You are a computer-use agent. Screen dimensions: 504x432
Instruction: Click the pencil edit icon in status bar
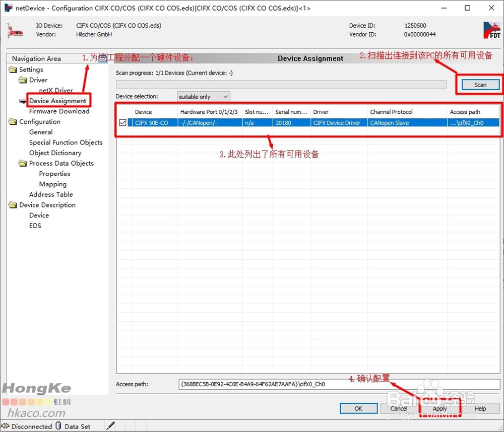110,426
